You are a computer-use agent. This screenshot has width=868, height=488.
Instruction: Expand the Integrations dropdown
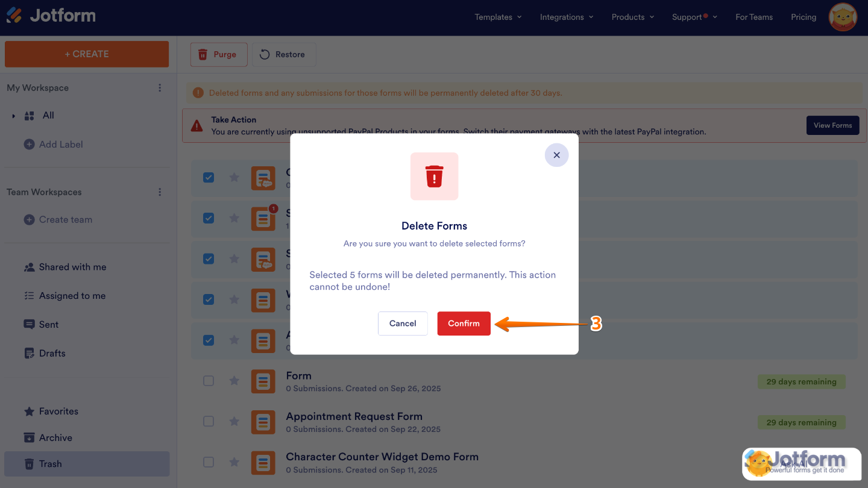(566, 17)
